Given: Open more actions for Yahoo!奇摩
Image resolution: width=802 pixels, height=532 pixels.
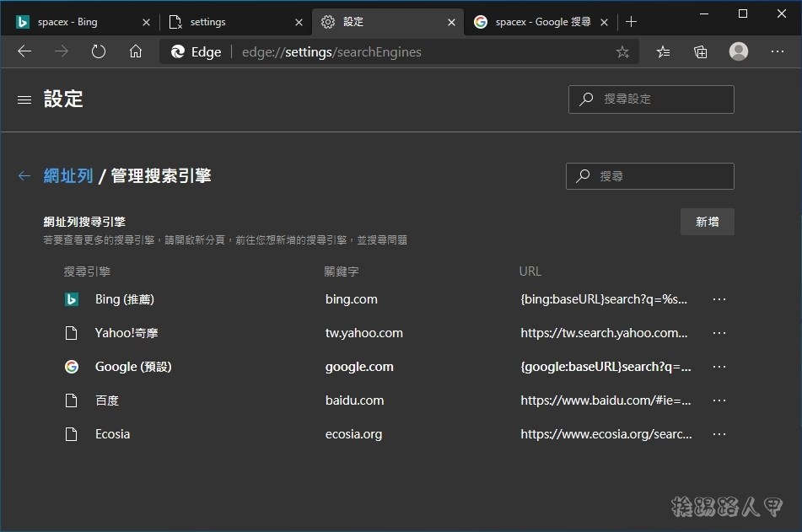Looking at the screenshot, I should tap(719, 333).
